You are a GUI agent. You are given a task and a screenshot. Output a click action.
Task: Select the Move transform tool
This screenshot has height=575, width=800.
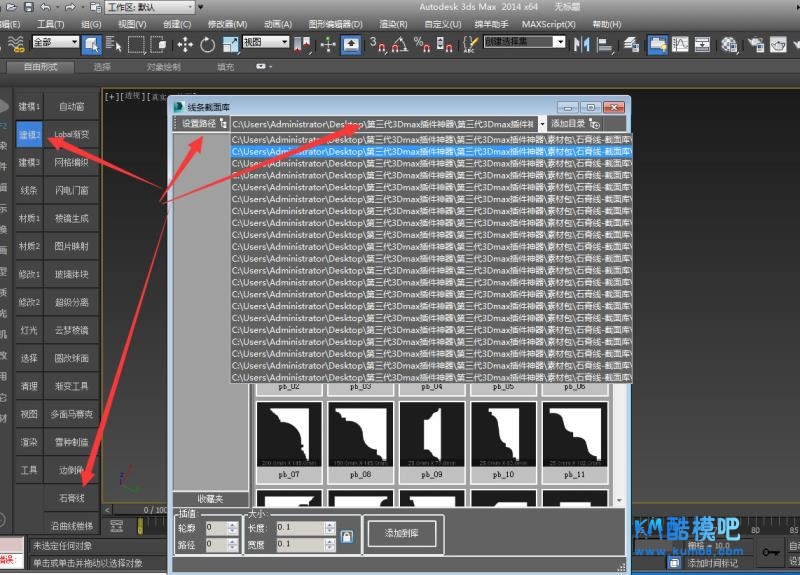[x=185, y=44]
